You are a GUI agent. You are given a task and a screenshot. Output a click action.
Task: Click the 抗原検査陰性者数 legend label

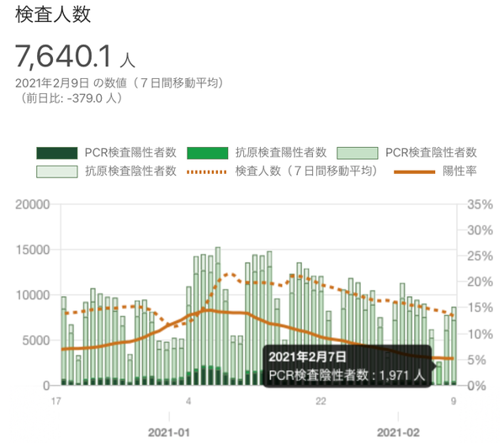click(130, 171)
